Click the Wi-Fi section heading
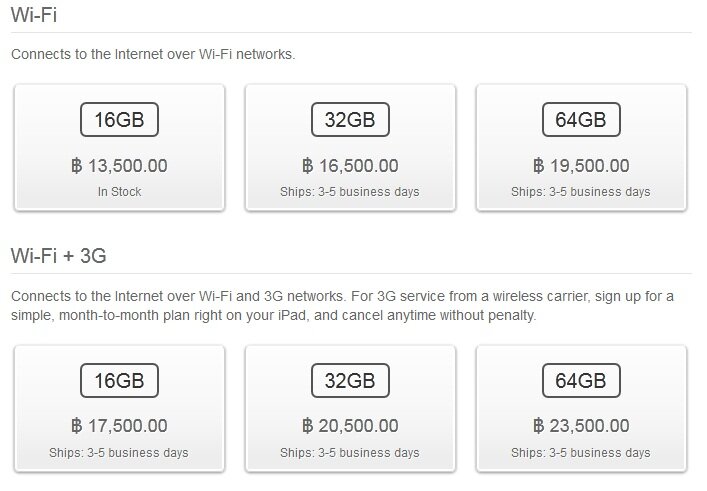 point(34,15)
